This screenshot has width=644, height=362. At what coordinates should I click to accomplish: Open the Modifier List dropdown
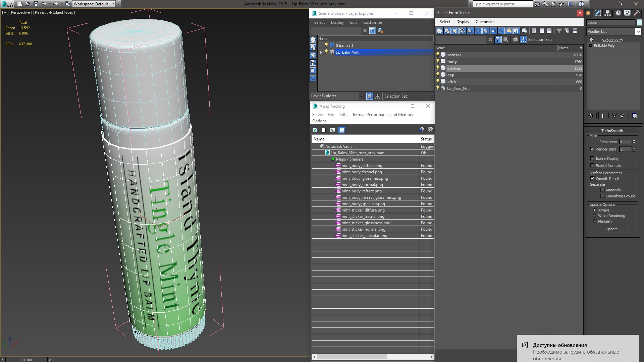638,32
